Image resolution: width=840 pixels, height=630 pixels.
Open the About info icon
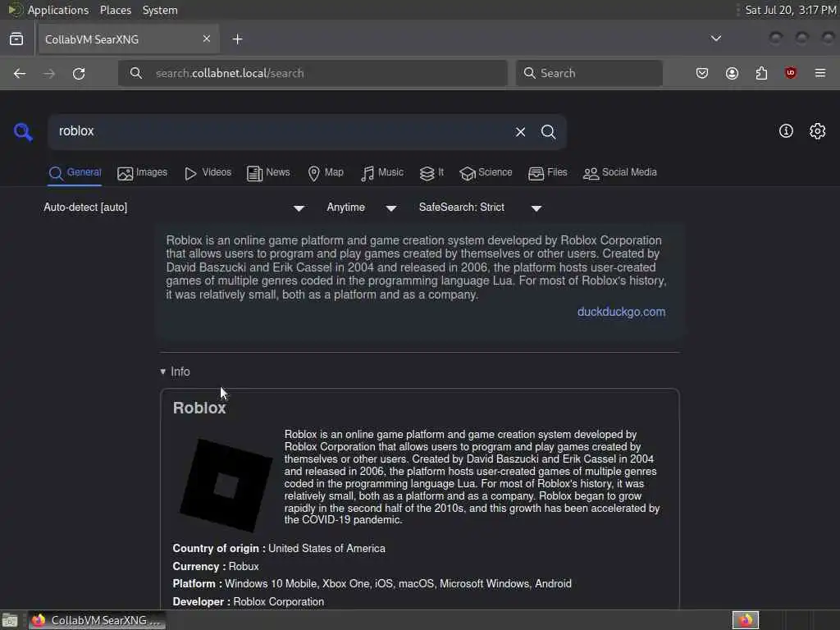pyautogui.click(x=786, y=131)
